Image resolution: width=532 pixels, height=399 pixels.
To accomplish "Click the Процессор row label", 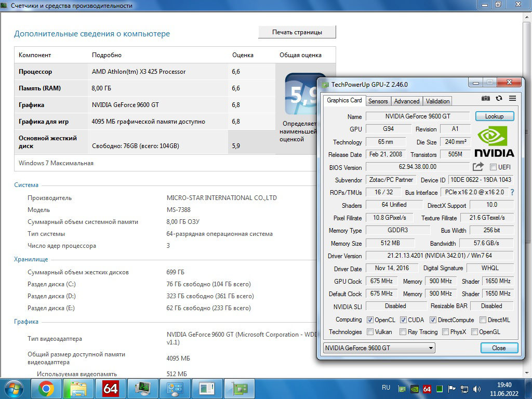I will tap(35, 72).
